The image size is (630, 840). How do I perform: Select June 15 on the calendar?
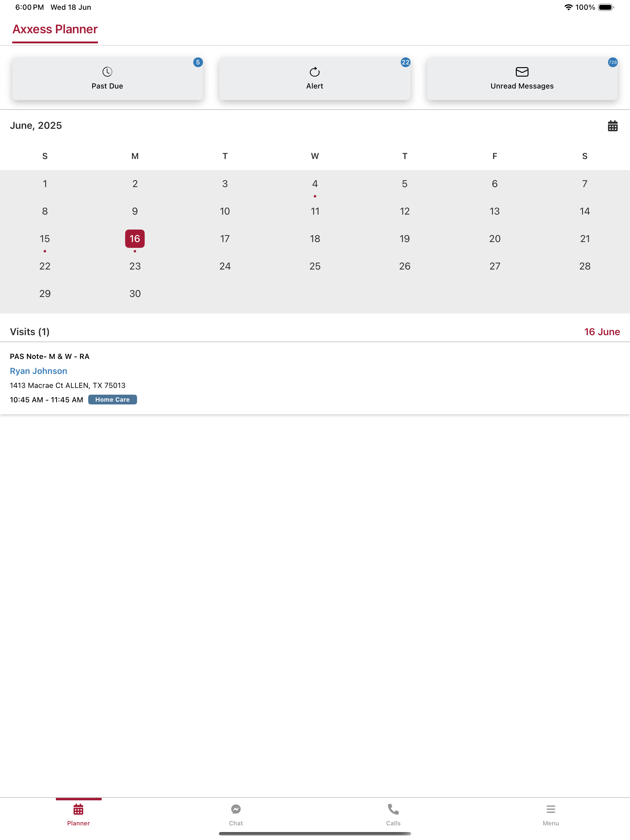[45, 239]
